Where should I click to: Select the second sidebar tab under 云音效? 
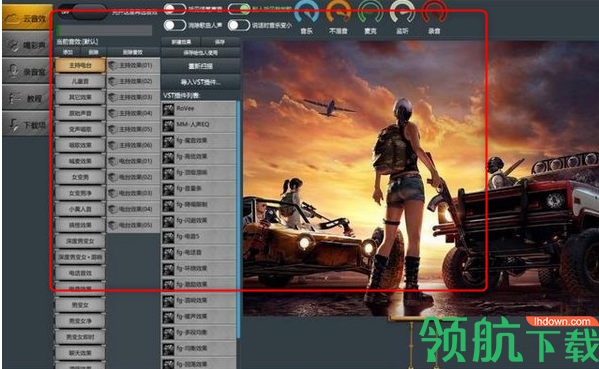point(27,44)
